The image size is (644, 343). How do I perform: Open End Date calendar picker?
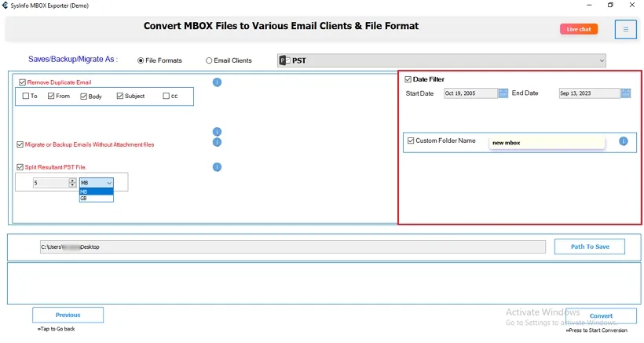tap(625, 93)
